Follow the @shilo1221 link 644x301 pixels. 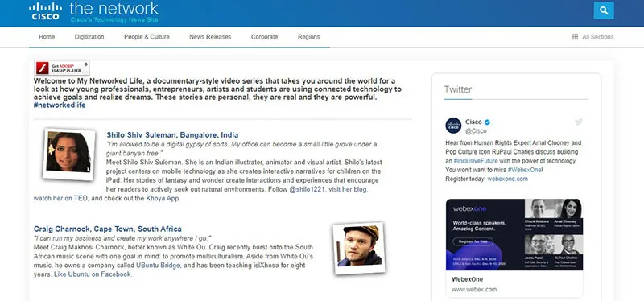point(307,190)
